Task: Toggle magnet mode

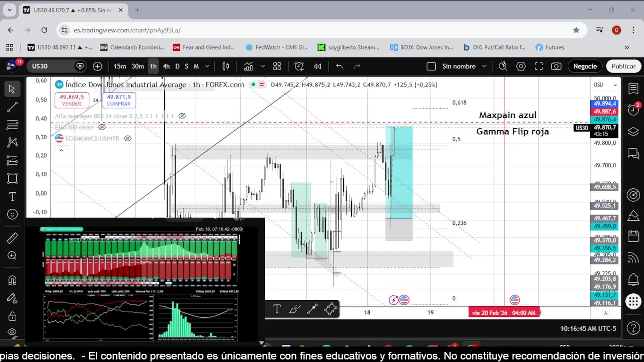Action: point(12,280)
